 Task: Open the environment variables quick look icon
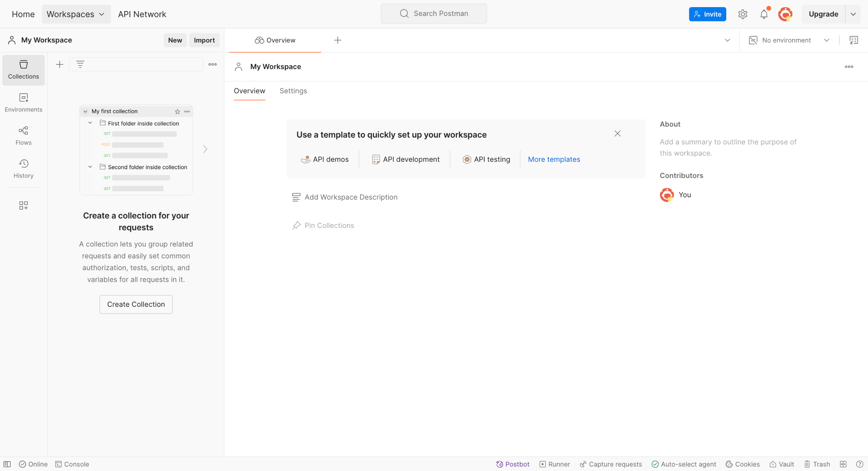click(x=853, y=40)
